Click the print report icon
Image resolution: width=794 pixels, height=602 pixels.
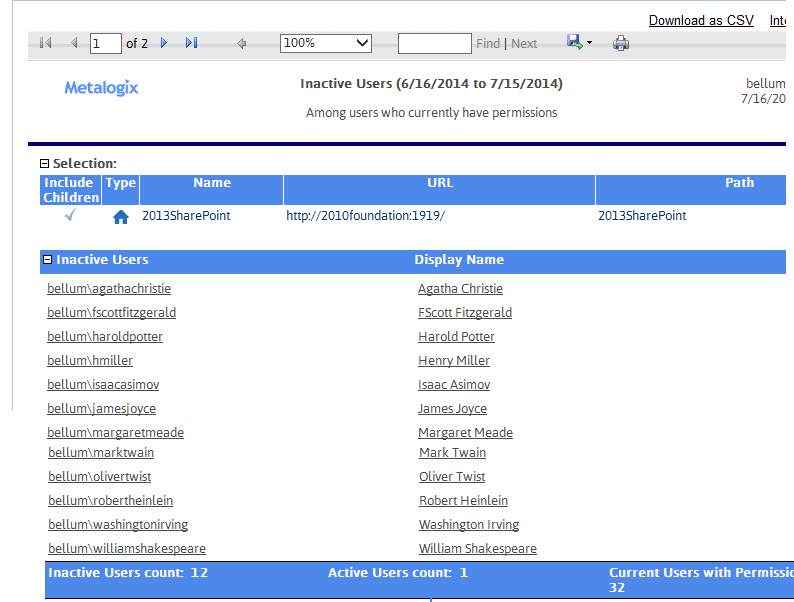[x=621, y=44]
